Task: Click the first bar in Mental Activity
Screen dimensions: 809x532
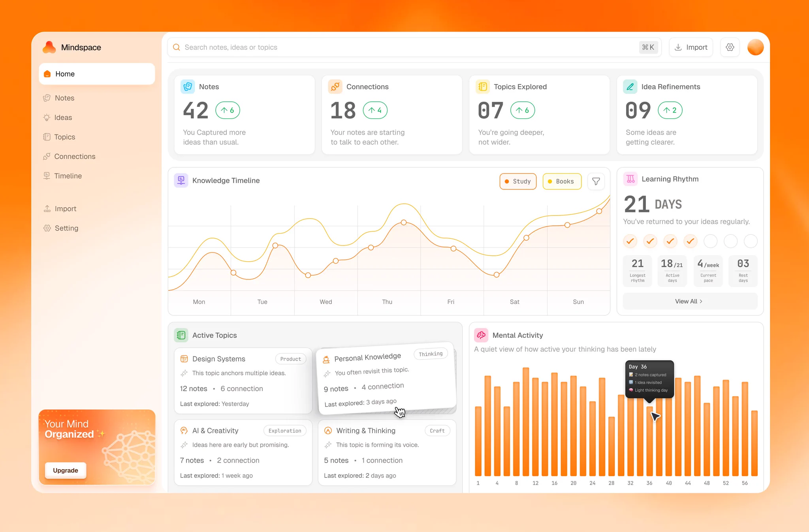Action: point(478,441)
